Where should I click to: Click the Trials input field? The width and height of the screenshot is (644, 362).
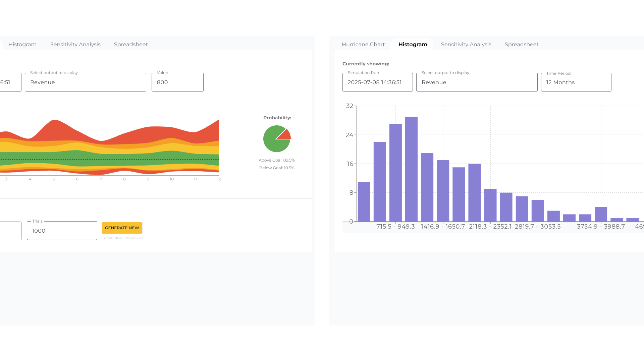click(62, 231)
